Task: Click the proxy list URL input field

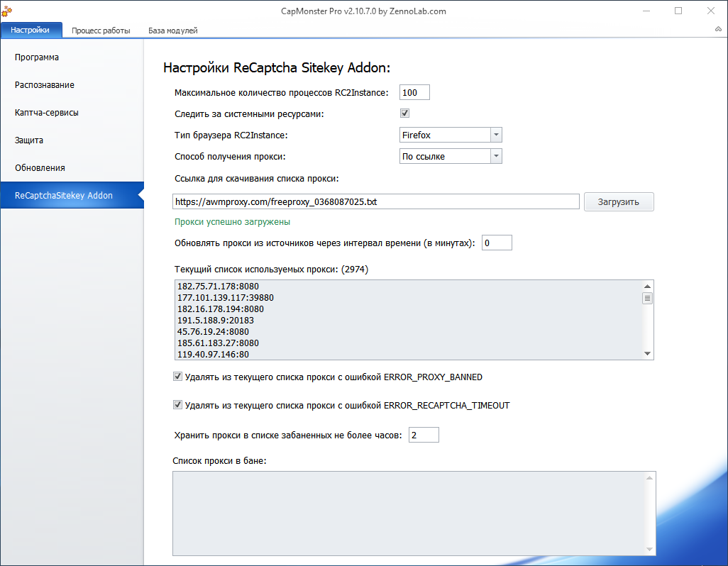Action: point(375,202)
